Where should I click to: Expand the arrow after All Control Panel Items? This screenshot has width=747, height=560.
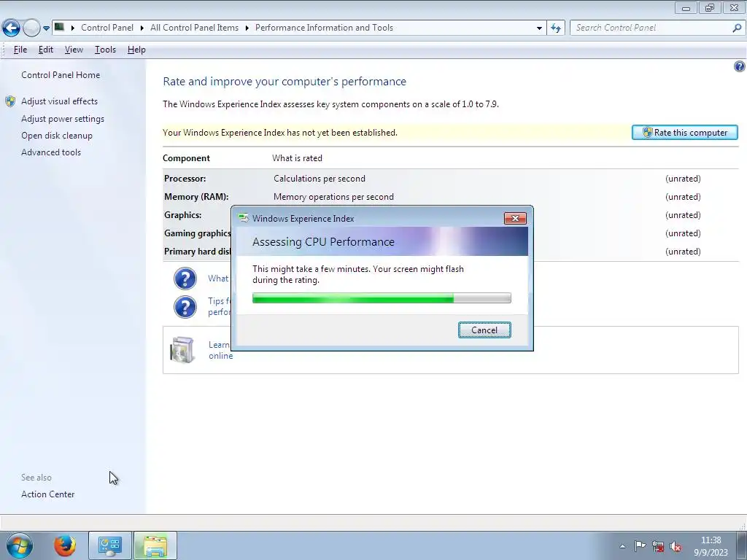coord(247,28)
